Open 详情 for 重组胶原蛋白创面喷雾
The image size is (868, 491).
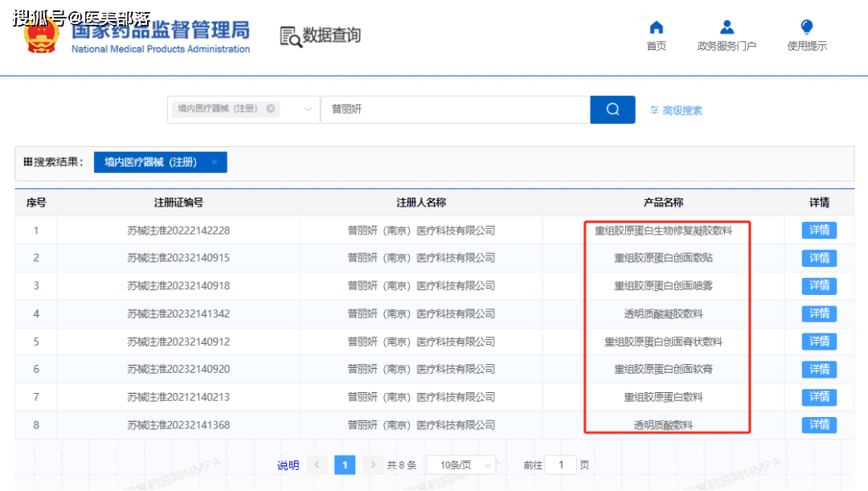(819, 285)
